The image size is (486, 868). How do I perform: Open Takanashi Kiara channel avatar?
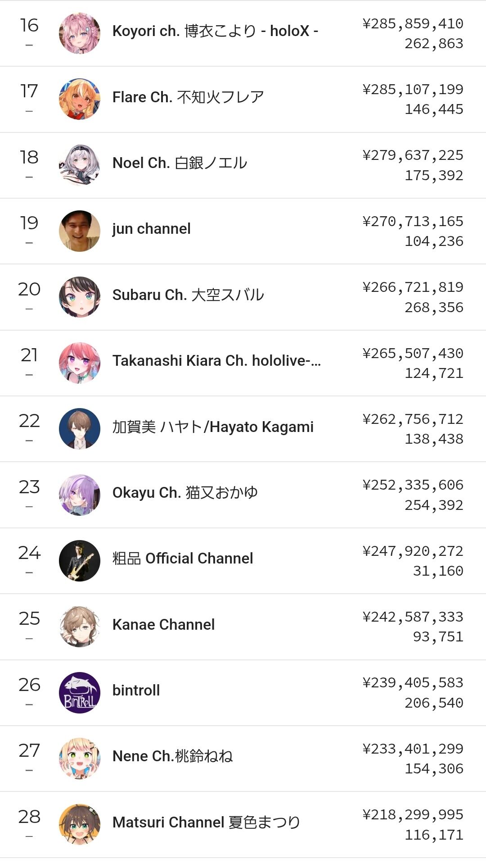(x=80, y=363)
